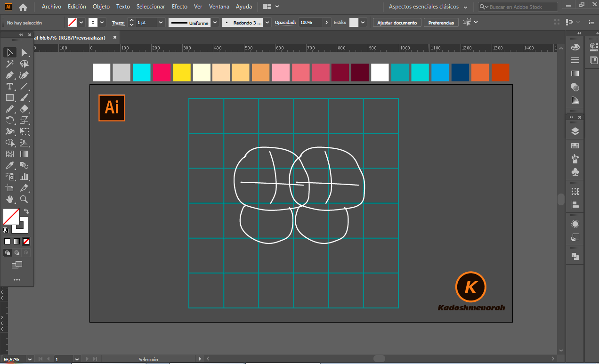Select the Selection tool arrow
The width and height of the screenshot is (599, 364).
(9, 52)
